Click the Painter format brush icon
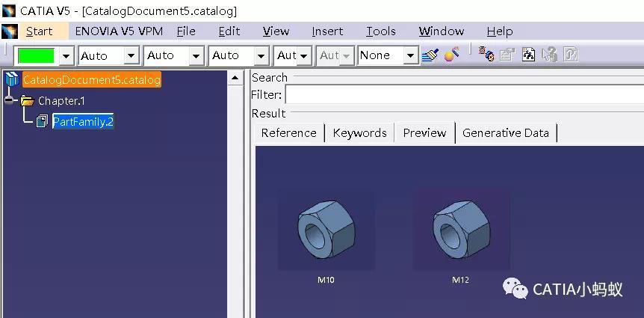Screen dimensions: 644x318 (430, 55)
